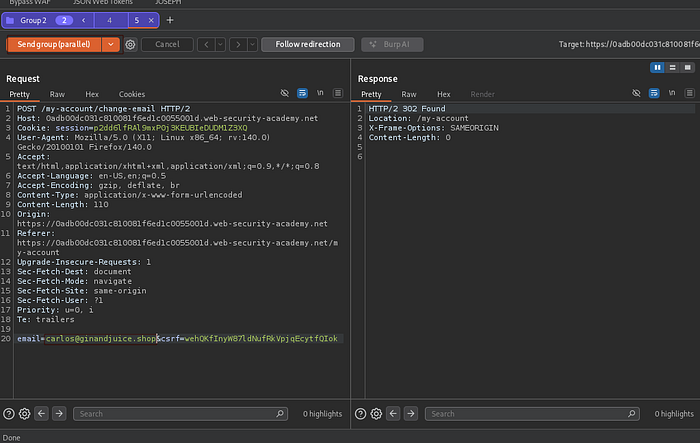Open Response Render tab

pos(483,94)
